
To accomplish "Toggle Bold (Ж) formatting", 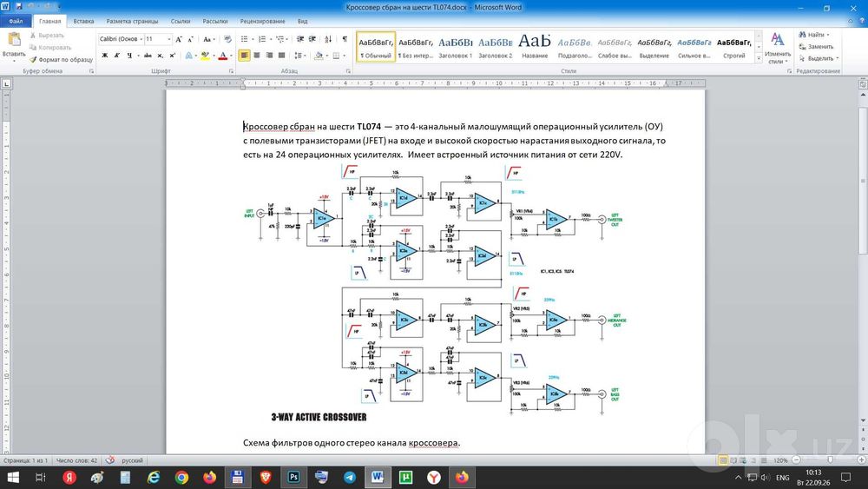I will pos(105,56).
